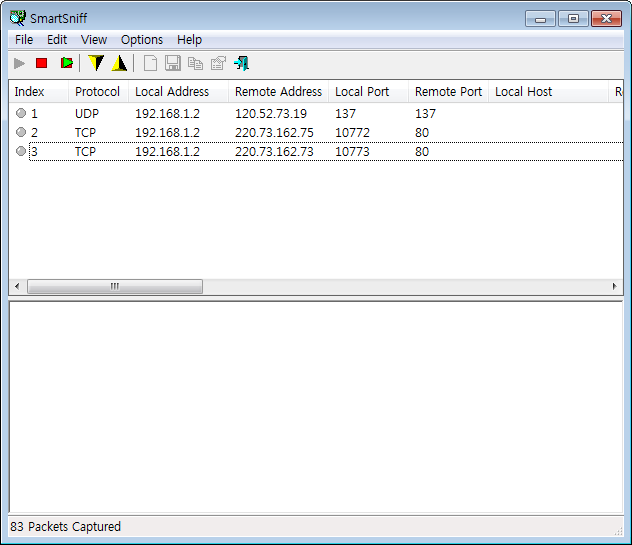Click the scrollbar left arrow
Screen dimensions: 632x545
pos(17,287)
